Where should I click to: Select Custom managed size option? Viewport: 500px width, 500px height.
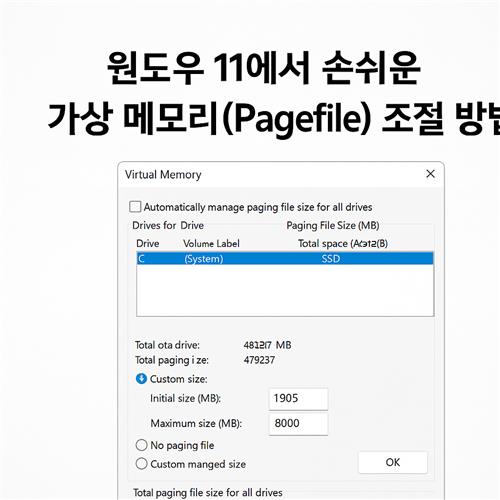click(141, 463)
